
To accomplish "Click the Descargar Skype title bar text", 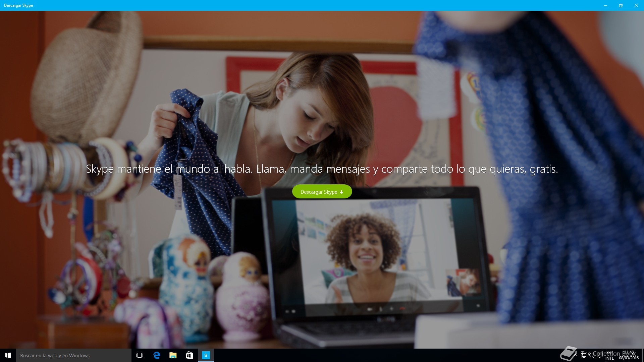I will [x=18, y=5].
